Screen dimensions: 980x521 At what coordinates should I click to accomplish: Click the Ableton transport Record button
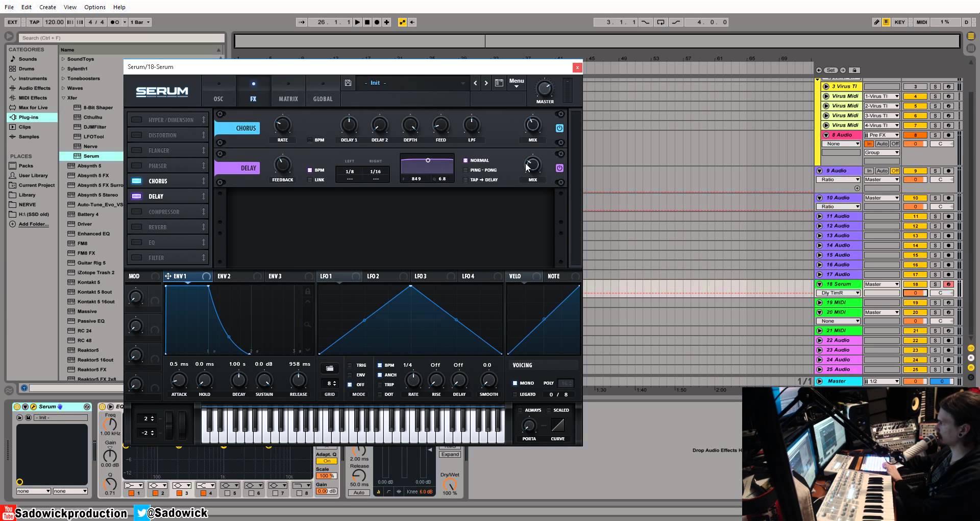tap(377, 22)
